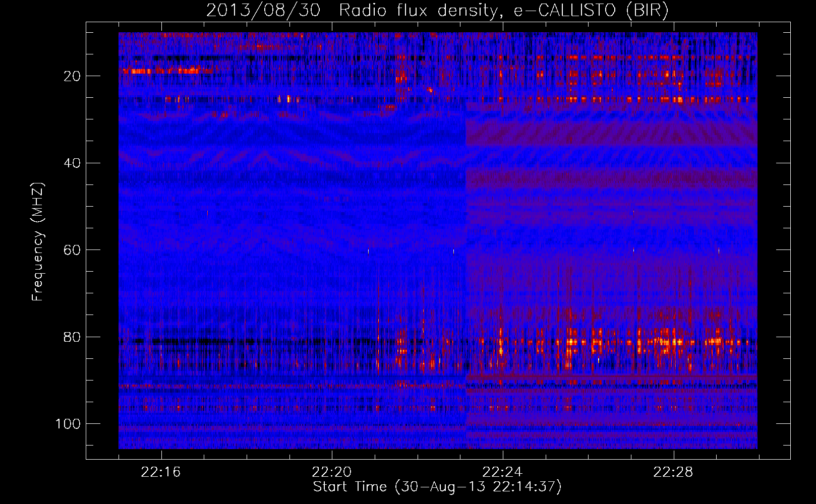Click the 22:20 time tick label
The image size is (816, 504).
tap(332, 472)
